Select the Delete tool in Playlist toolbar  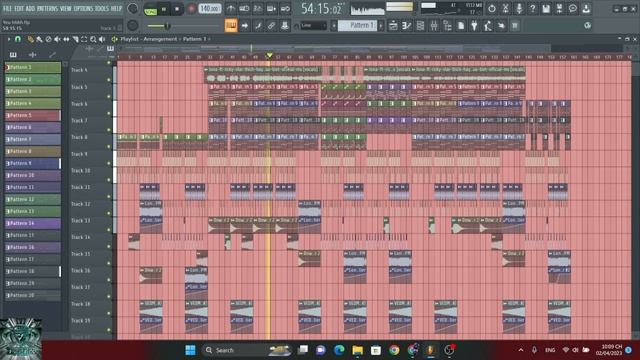pos(49,39)
